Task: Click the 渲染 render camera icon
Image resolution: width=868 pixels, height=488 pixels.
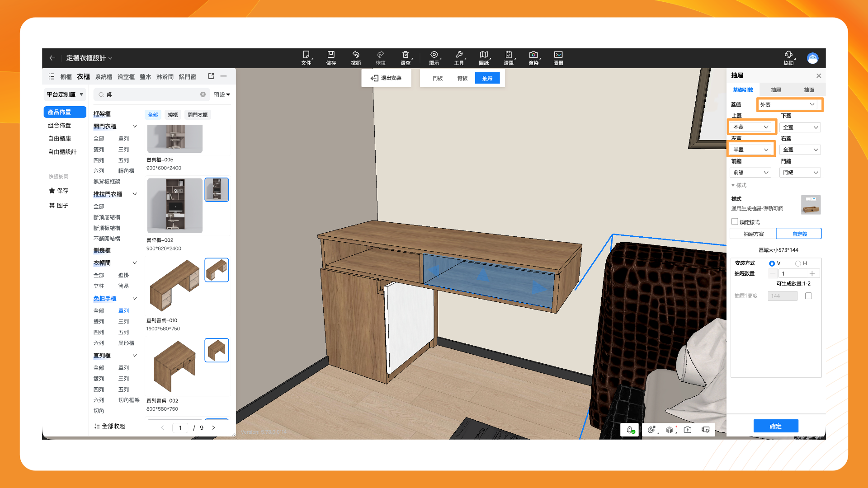Action: coord(533,55)
